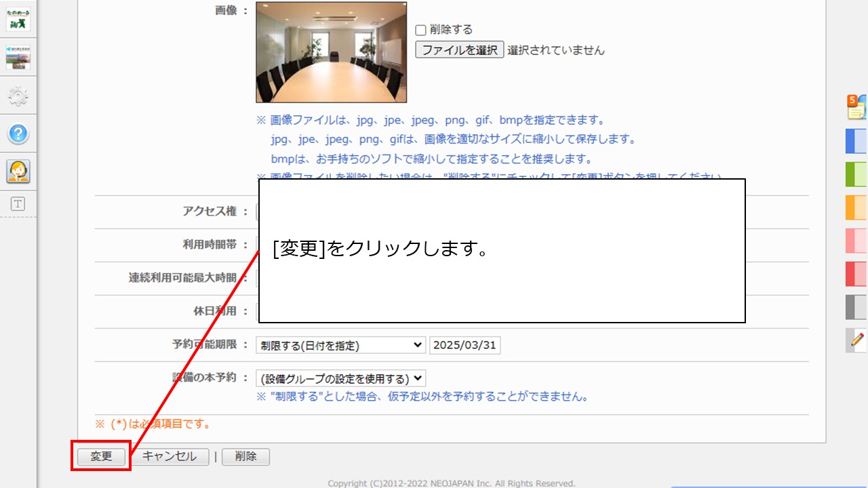Open the support operator icon
Image resolution: width=868 pixels, height=488 pixels.
(18, 171)
